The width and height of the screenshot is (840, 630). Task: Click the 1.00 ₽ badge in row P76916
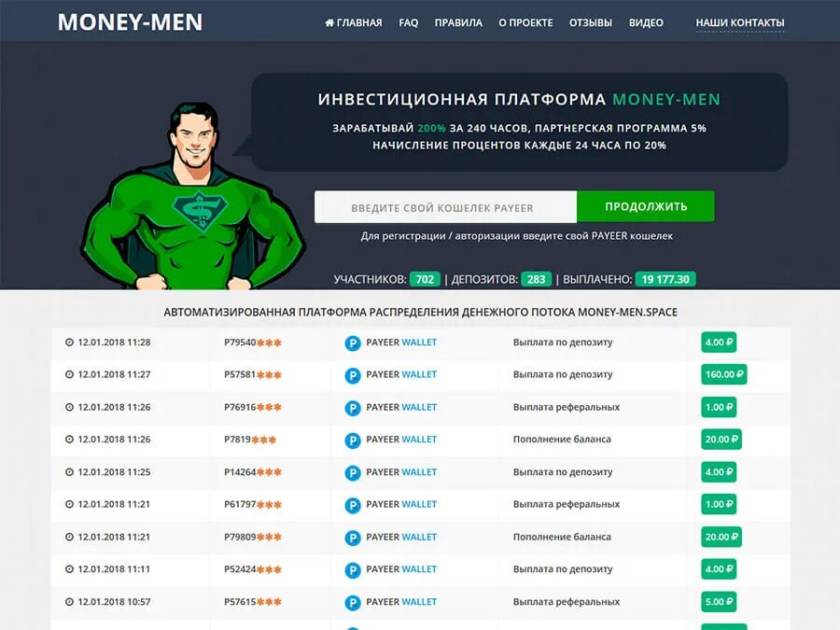(719, 407)
